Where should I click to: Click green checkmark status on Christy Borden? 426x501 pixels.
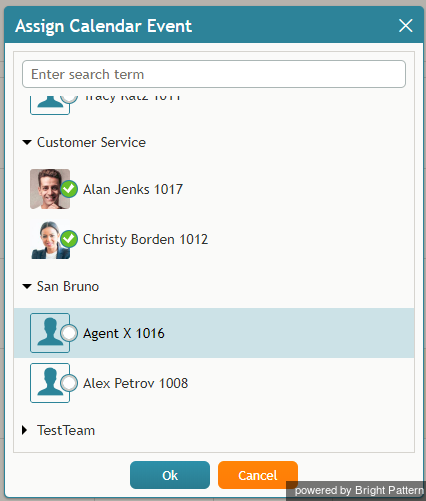(69, 239)
